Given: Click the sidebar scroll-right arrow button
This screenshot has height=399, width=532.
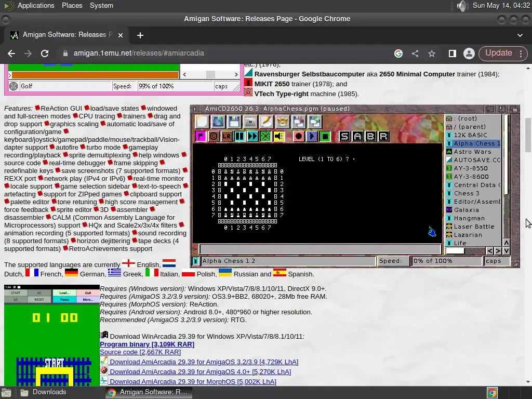Looking at the screenshot, I should 498,251.
